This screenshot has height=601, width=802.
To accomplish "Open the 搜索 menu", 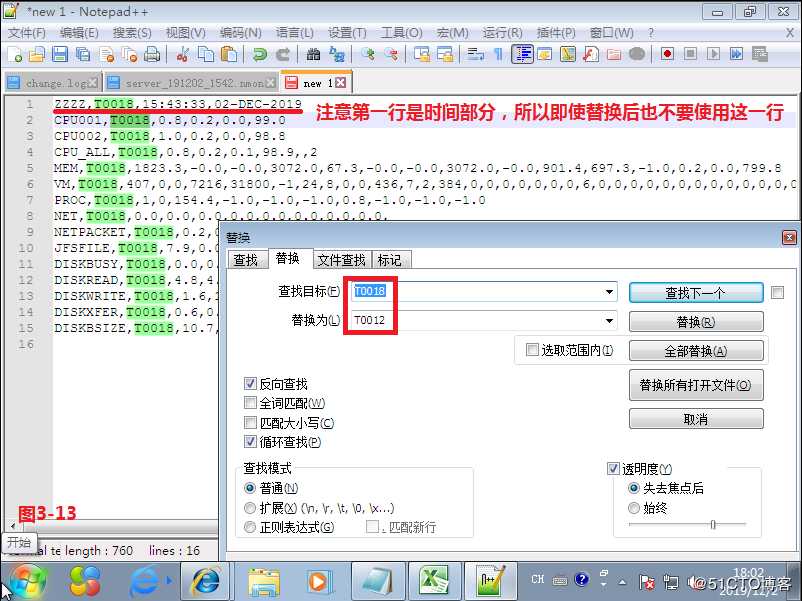I will 131,33.
